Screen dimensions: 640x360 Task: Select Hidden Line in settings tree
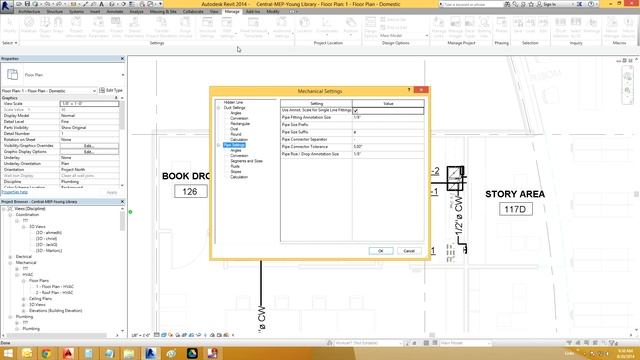(233, 102)
